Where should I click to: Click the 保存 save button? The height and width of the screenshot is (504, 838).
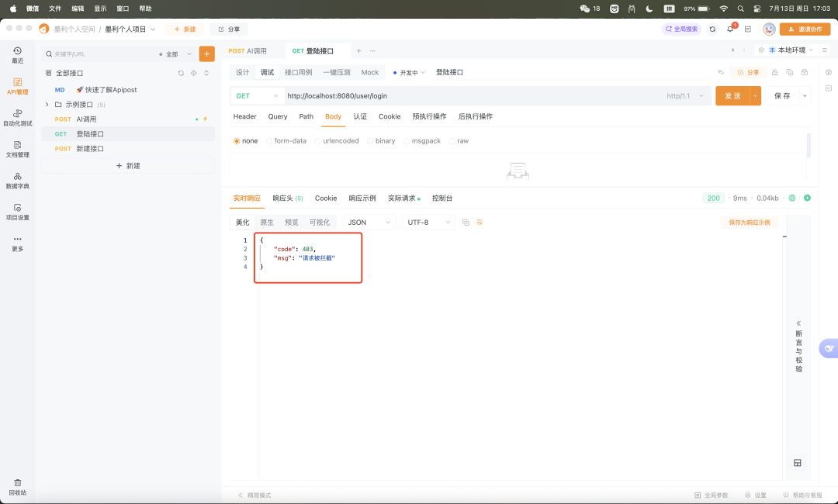(782, 96)
